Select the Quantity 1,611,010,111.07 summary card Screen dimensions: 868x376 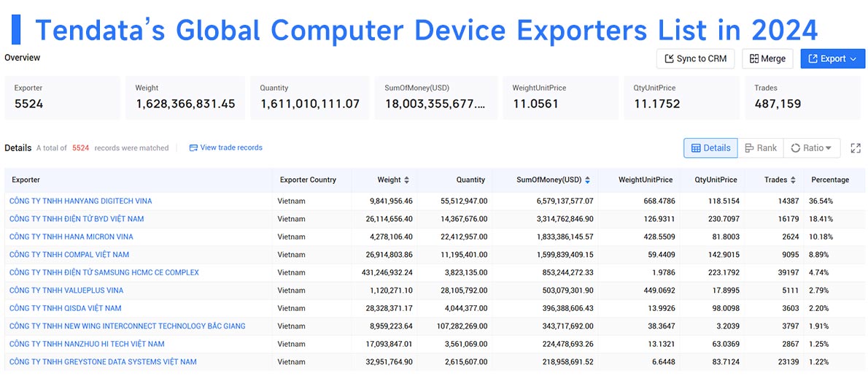(309, 97)
